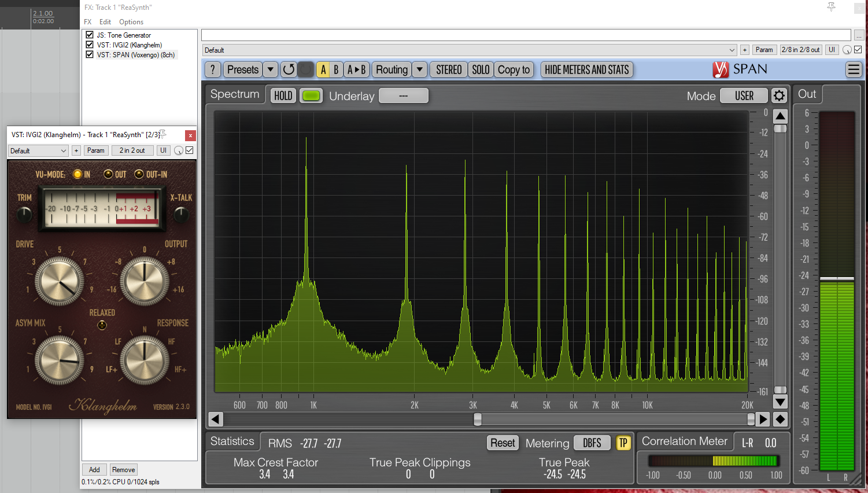Select the OUT VU-mode radio button
Image resolution: width=868 pixels, height=493 pixels.
tap(108, 174)
